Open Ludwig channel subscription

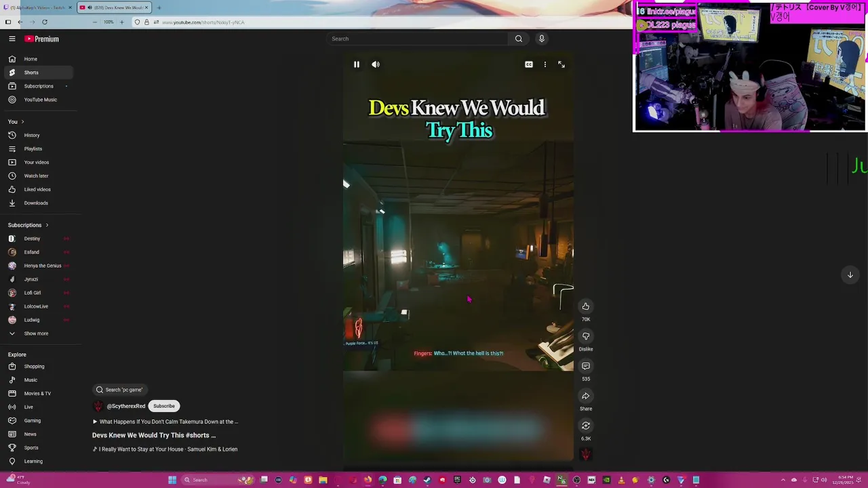click(40, 320)
